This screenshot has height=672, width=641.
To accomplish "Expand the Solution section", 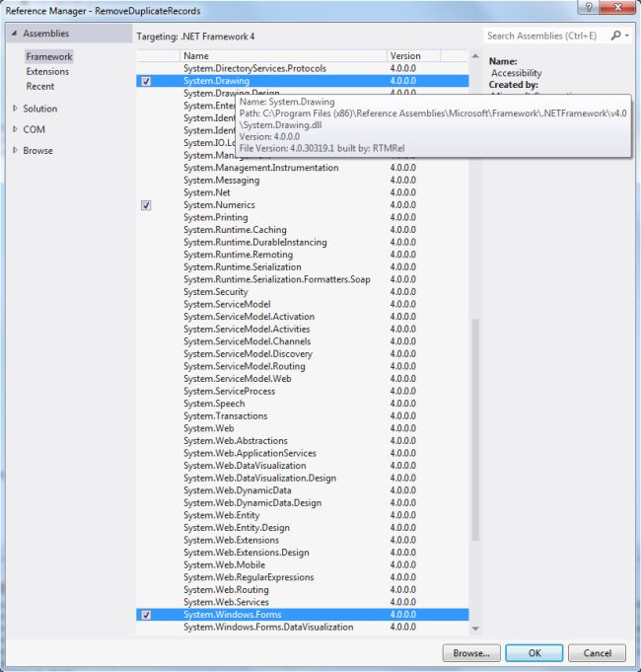I will pos(15,109).
